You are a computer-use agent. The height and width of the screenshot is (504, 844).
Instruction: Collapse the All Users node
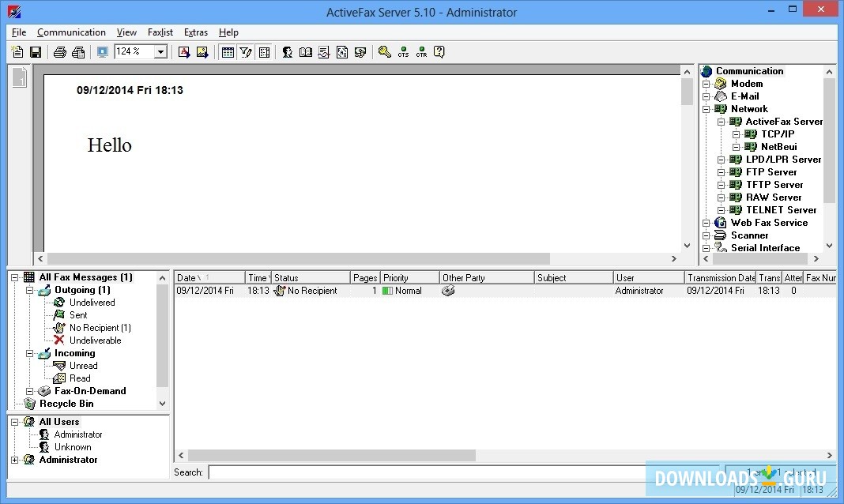[14, 423]
